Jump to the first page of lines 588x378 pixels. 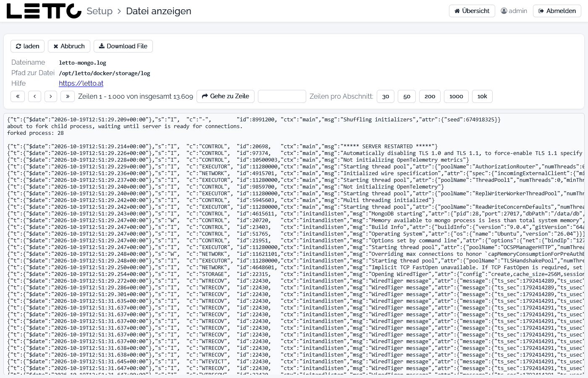[x=18, y=96]
